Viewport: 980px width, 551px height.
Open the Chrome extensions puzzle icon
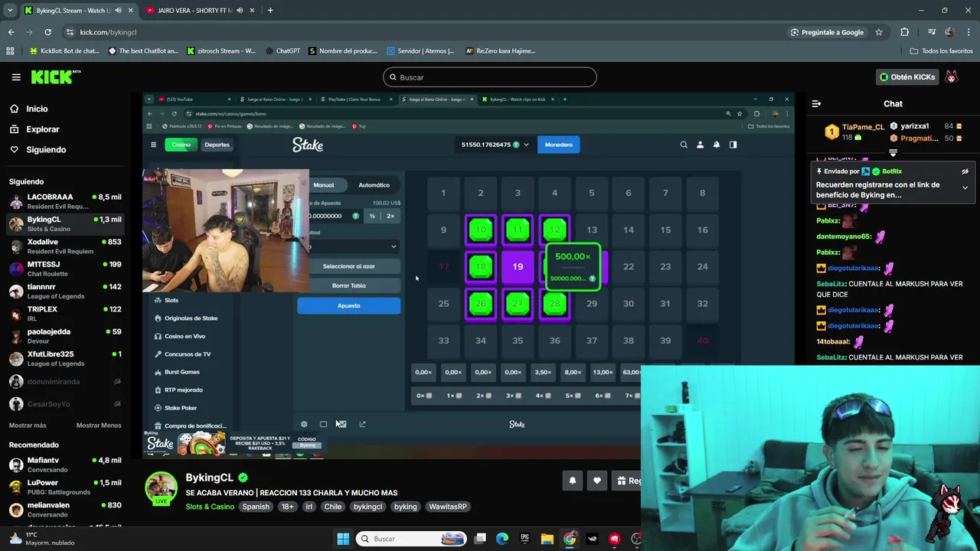[x=905, y=32]
